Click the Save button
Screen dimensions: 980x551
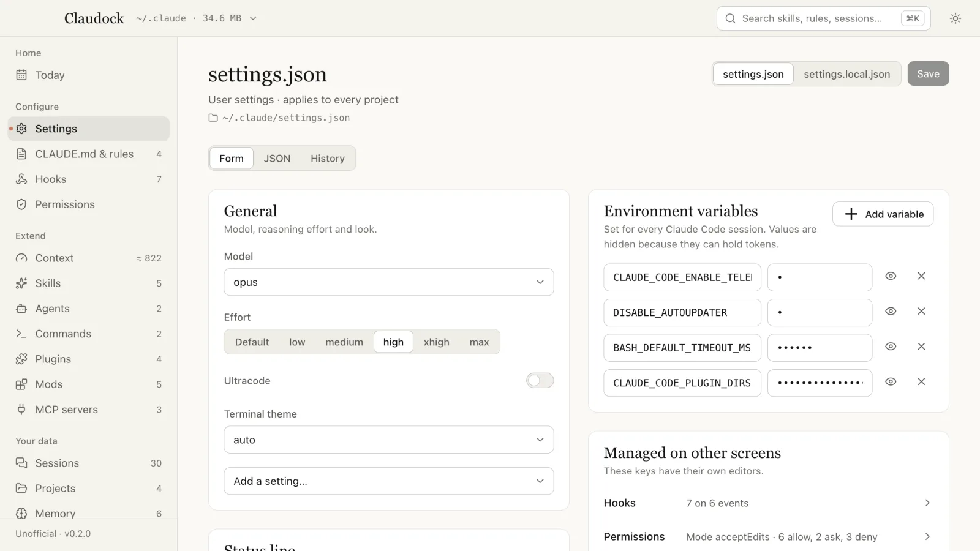(928, 73)
